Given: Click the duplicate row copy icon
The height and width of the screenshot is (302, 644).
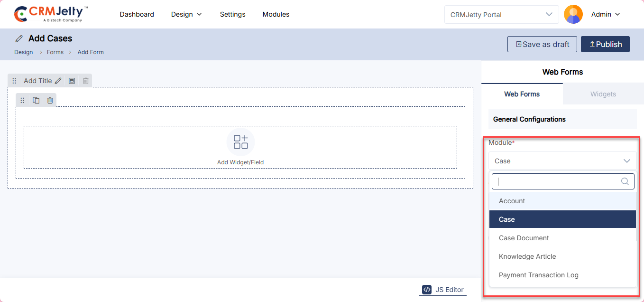Looking at the screenshot, I should (x=36, y=100).
